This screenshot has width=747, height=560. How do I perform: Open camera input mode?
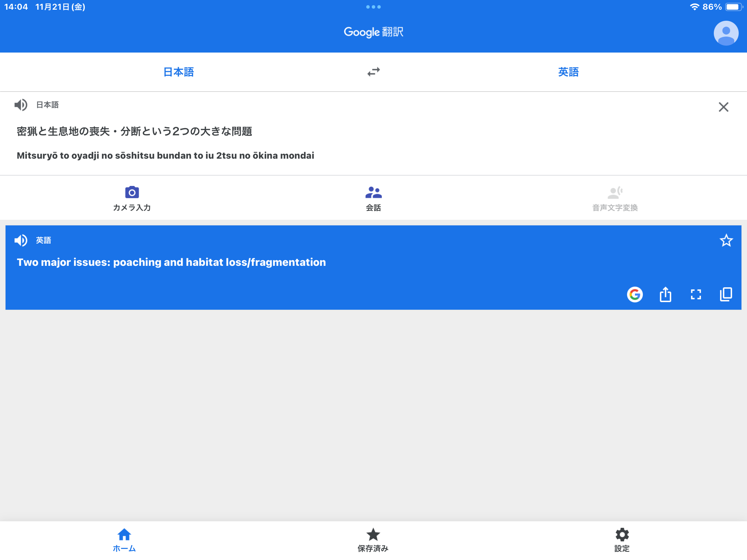(132, 198)
